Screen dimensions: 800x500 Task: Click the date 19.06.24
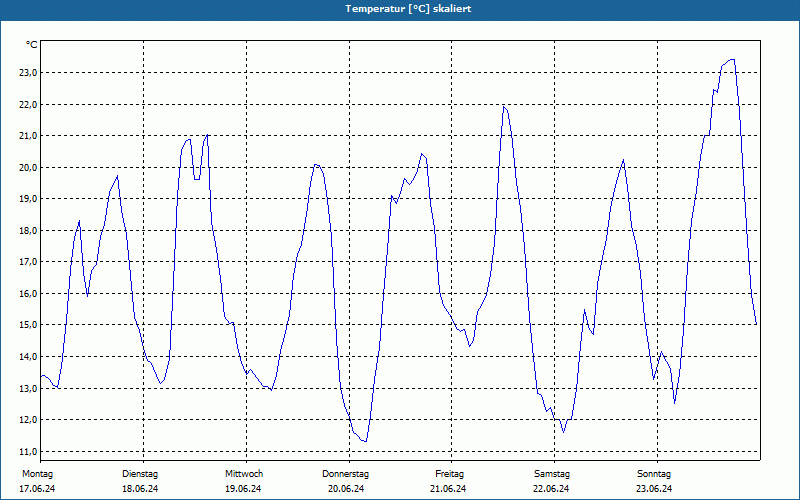click(x=243, y=489)
